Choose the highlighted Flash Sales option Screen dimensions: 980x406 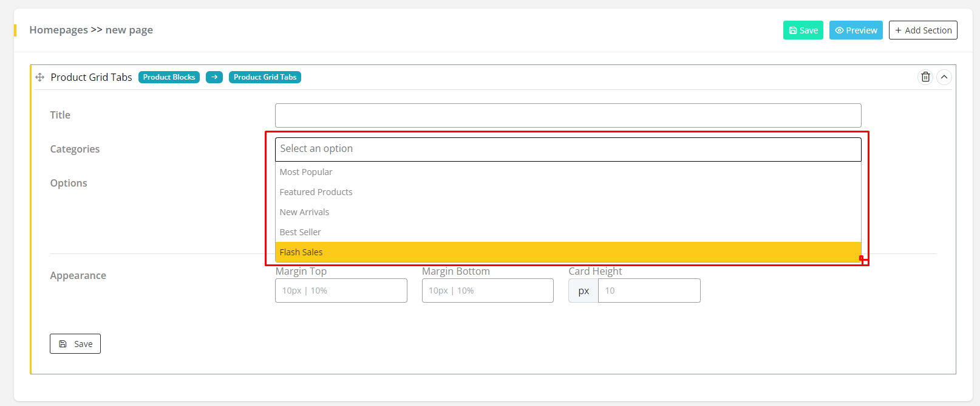coord(301,252)
